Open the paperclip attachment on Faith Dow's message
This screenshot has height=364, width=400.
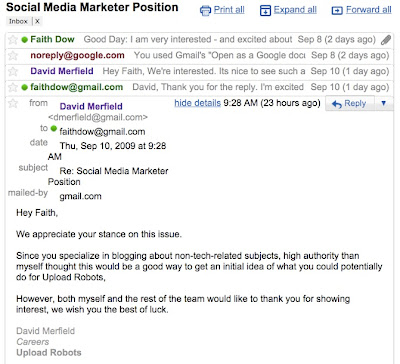tap(386, 40)
